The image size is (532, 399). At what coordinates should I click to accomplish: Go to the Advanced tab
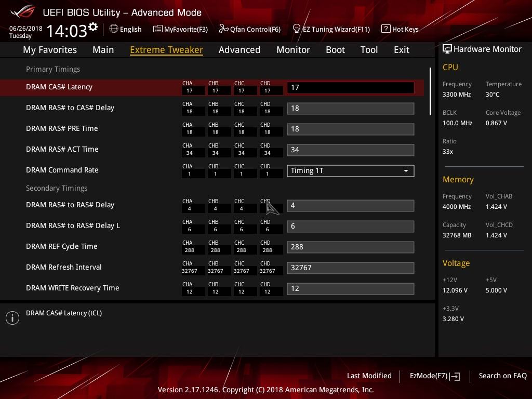coord(240,50)
